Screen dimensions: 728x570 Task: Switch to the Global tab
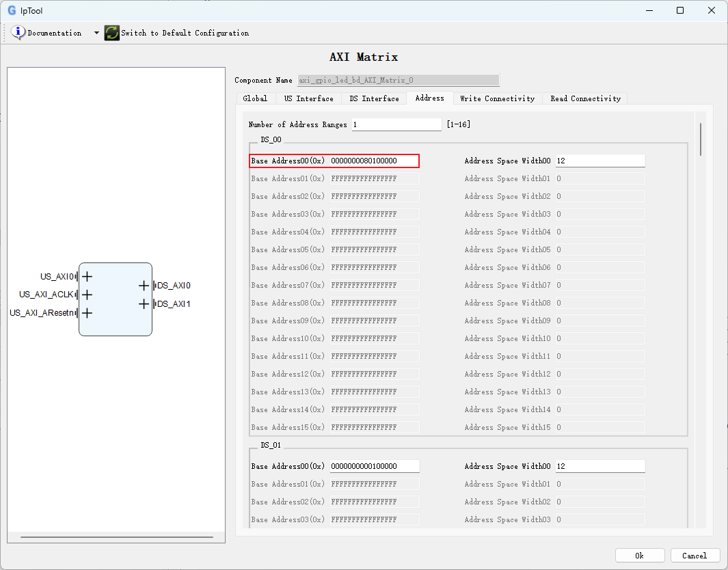(x=255, y=98)
